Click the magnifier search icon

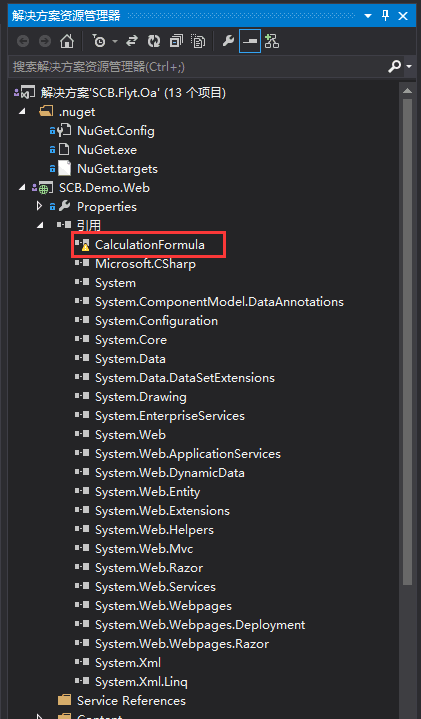[x=394, y=67]
